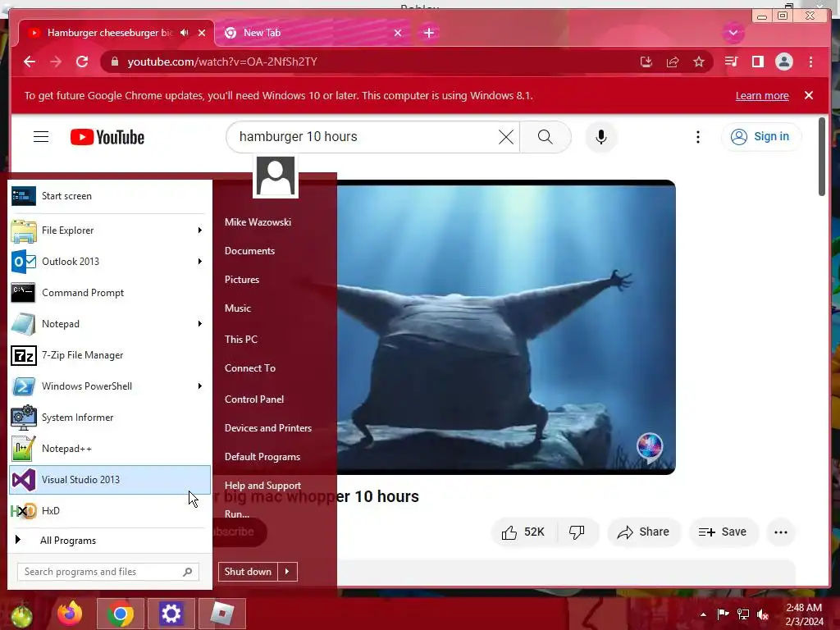Open the Run... dialog entry
The width and height of the screenshot is (840, 630).
[237, 514]
